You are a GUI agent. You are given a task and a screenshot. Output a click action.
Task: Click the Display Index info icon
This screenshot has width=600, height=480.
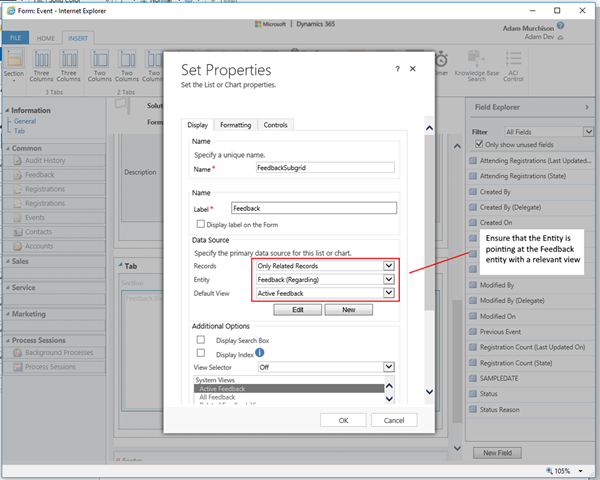[x=260, y=353]
